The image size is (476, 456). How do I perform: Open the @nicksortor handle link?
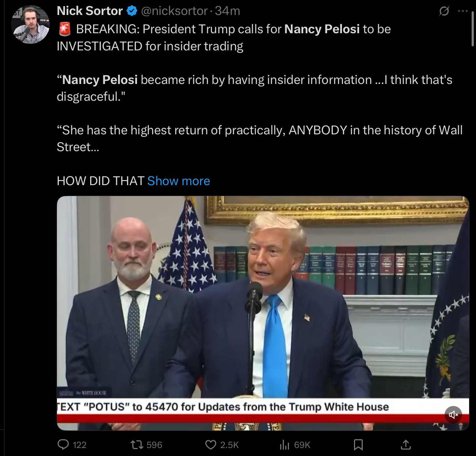(174, 11)
